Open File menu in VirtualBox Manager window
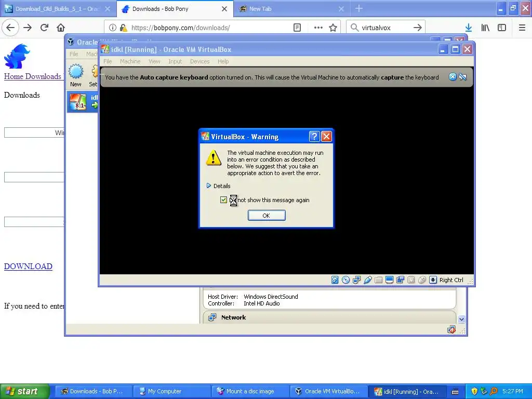This screenshot has width=532, height=399. pos(74,54)
